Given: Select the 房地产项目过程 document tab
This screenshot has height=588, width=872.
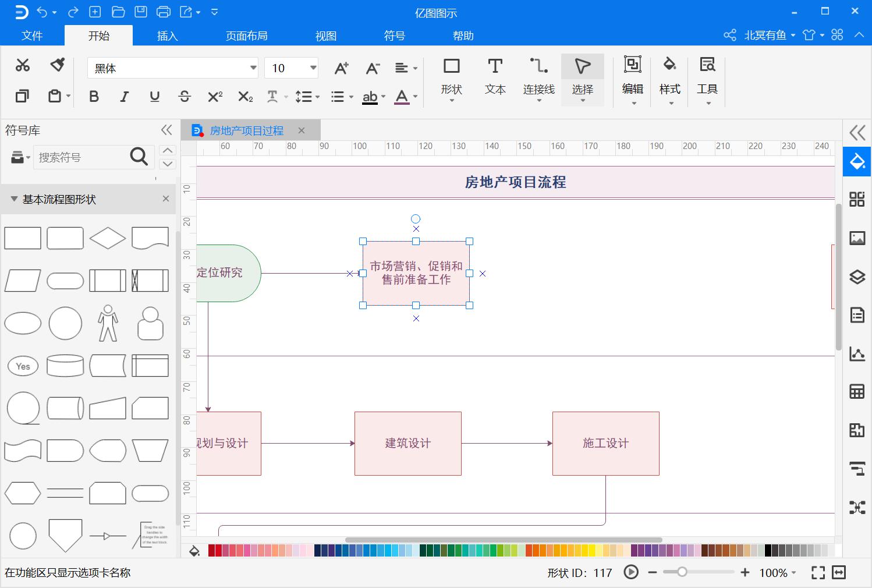Looking at the screenshot, I should pos(247,130).
